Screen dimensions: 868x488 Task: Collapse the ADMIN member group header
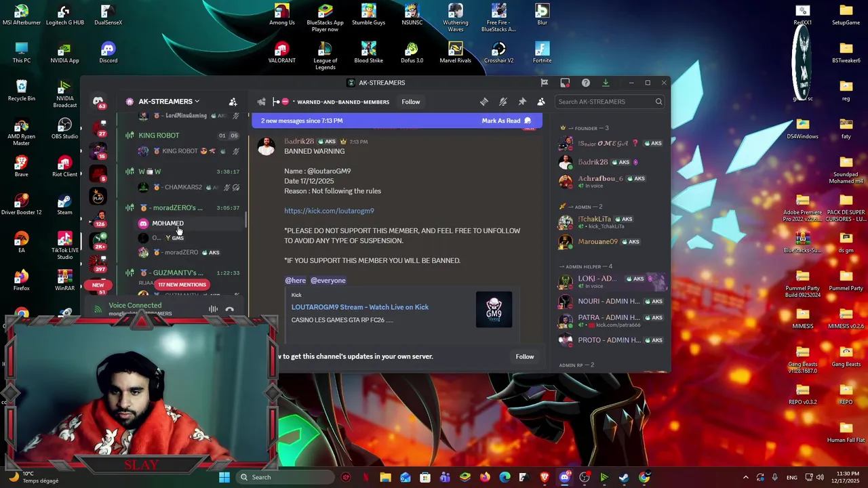click(x=580, y=207)
